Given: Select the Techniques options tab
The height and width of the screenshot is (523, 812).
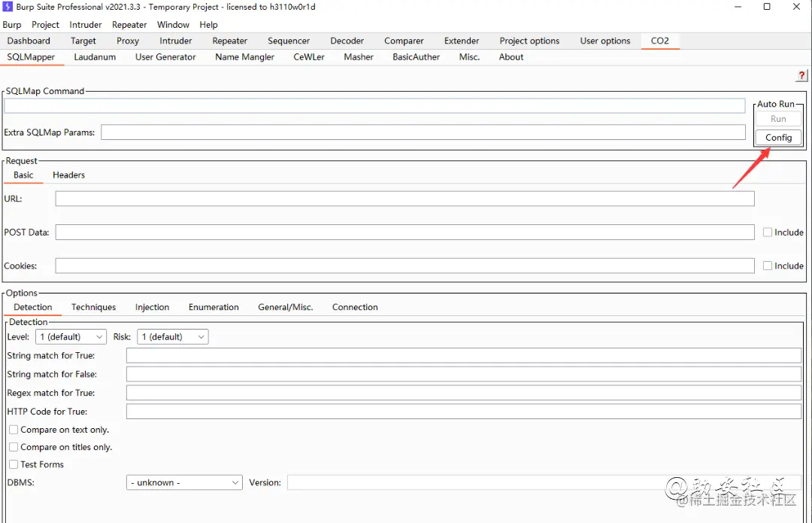Looking at the screenshot, I should (x=94, y=307).
